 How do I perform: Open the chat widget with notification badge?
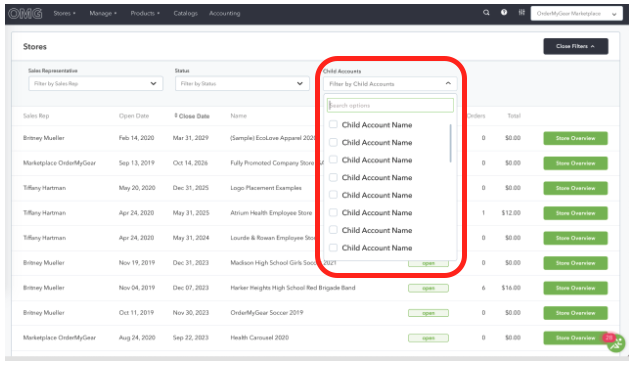(x=616, y=343)
